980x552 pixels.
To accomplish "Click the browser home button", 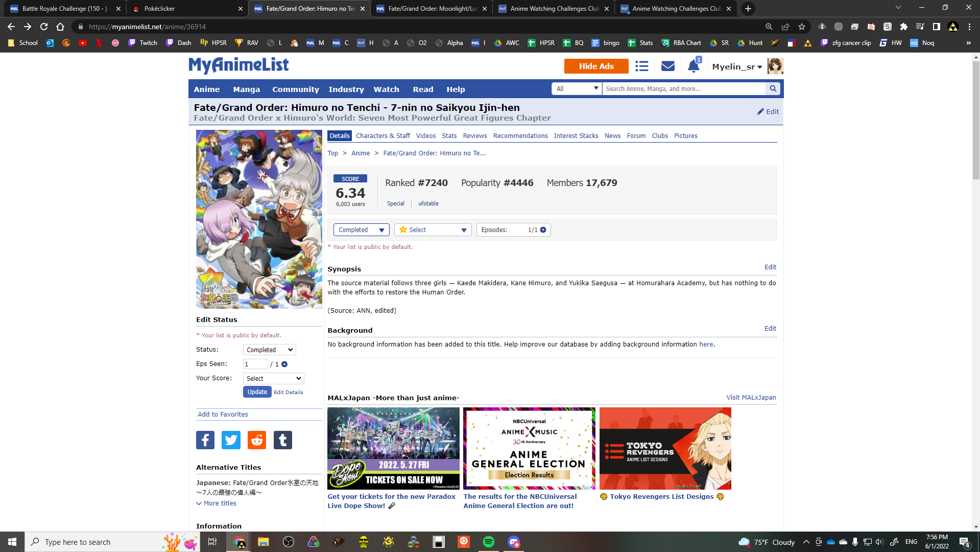I will [x=60, y=27].
